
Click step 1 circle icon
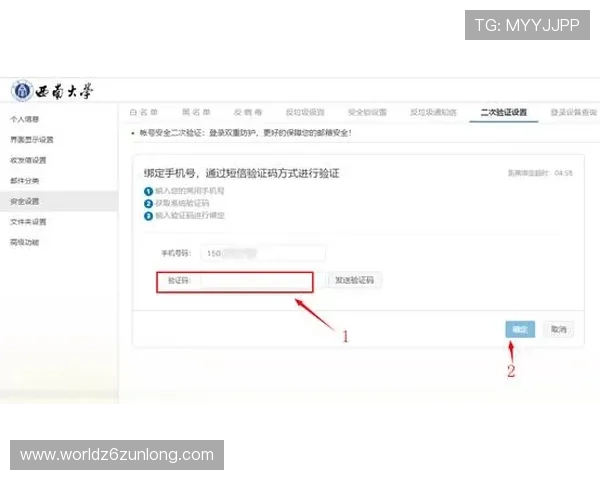[x=148, y=191]
